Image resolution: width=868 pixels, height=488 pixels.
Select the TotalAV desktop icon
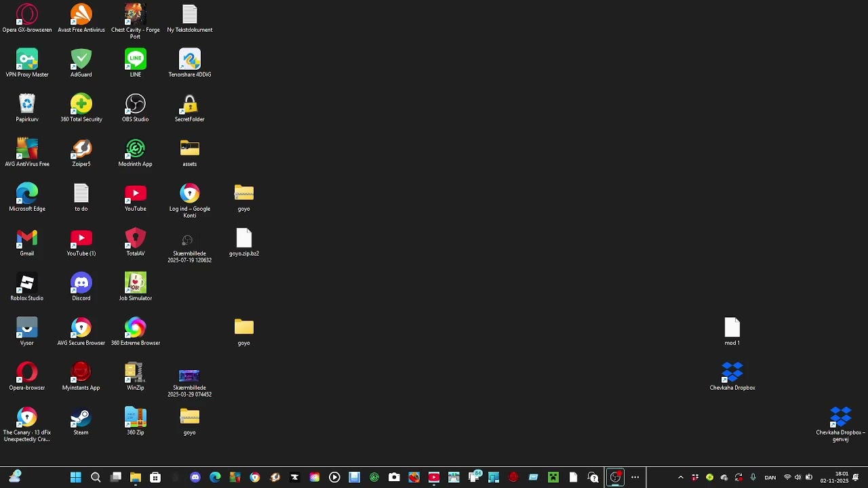point(136,242)
